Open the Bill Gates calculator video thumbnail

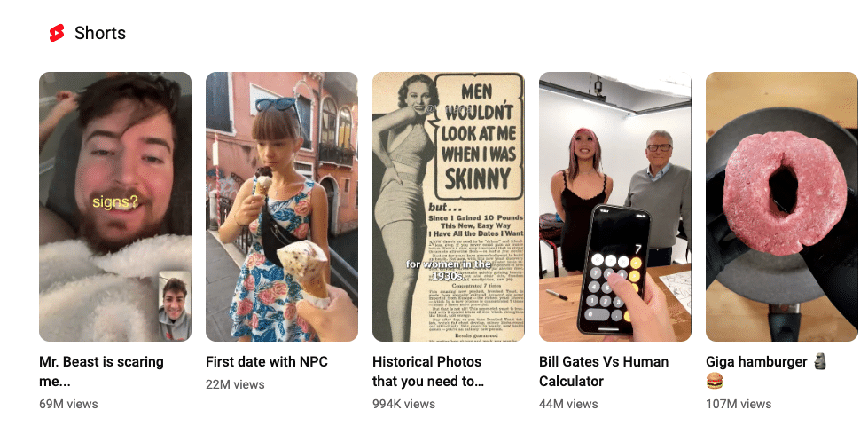(x=615, y=207)
